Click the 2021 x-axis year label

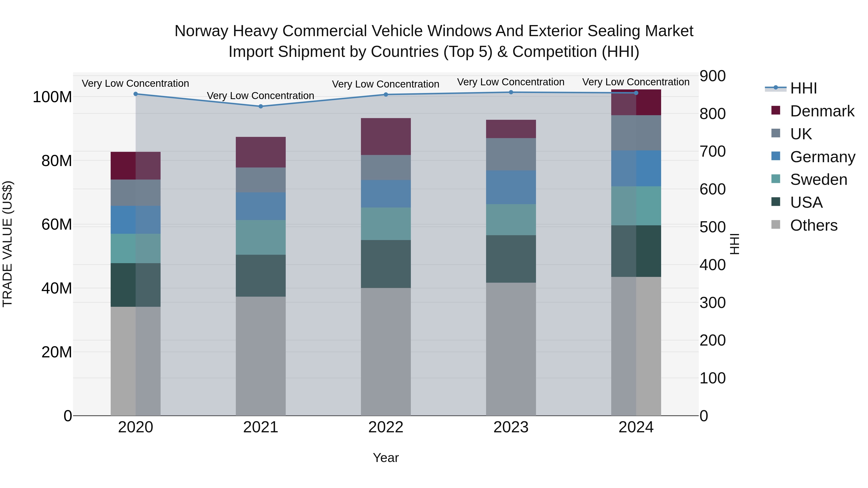(261, 427)
